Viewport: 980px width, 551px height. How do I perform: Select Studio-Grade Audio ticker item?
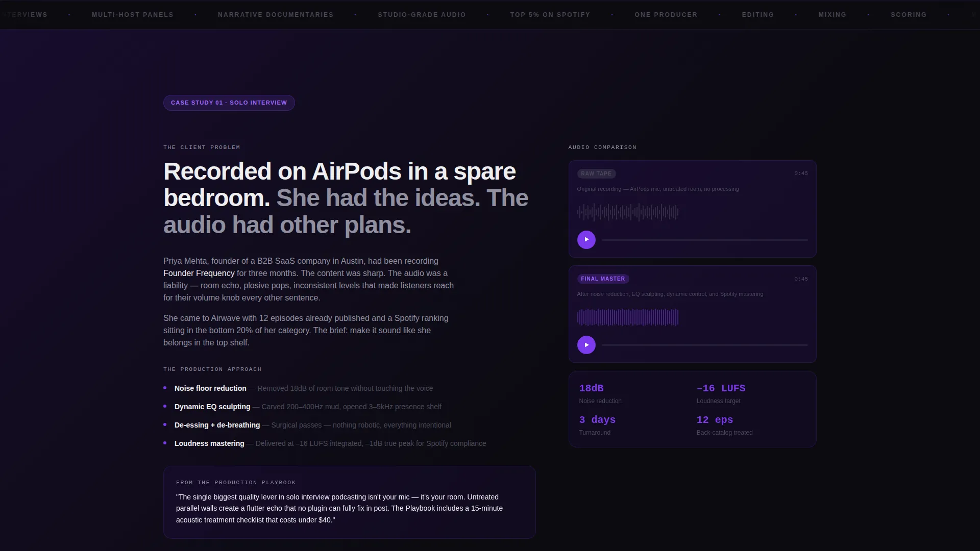coord(422,15)
